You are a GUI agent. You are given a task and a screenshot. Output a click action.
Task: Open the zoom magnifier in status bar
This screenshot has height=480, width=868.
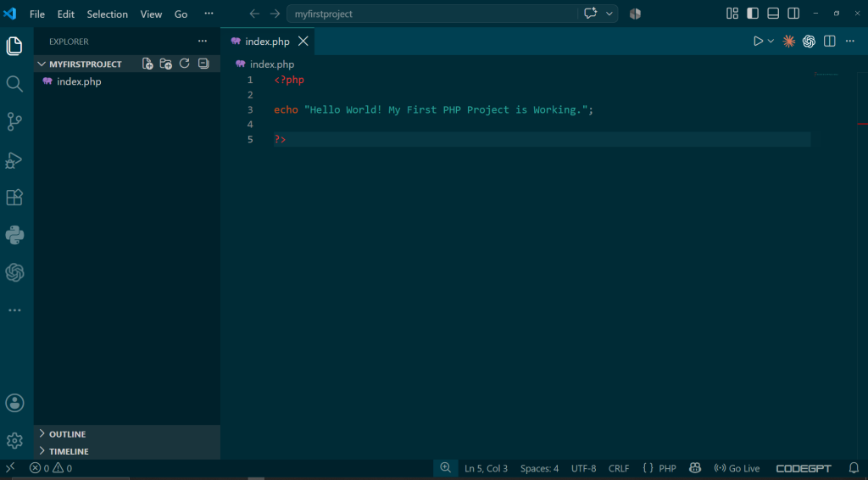tap(446, 468)
